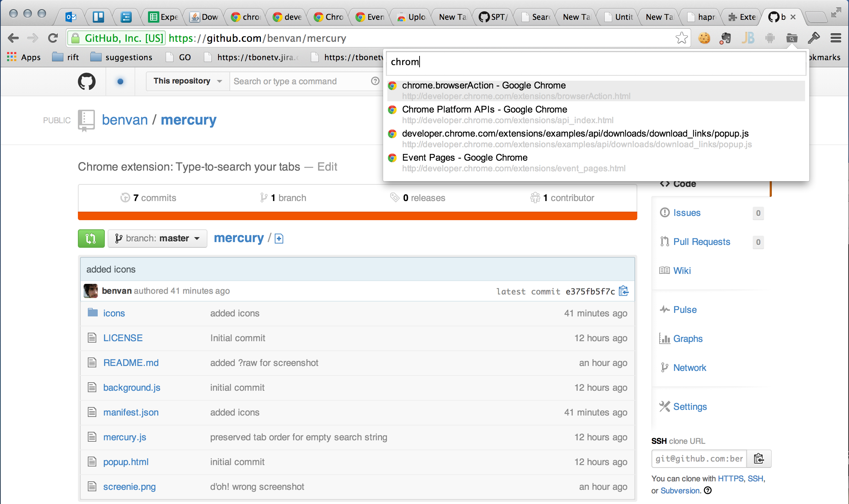Viewport: 849px width, 504px height.
Task: View the 7 commits history
Action: tap(148, 198)
